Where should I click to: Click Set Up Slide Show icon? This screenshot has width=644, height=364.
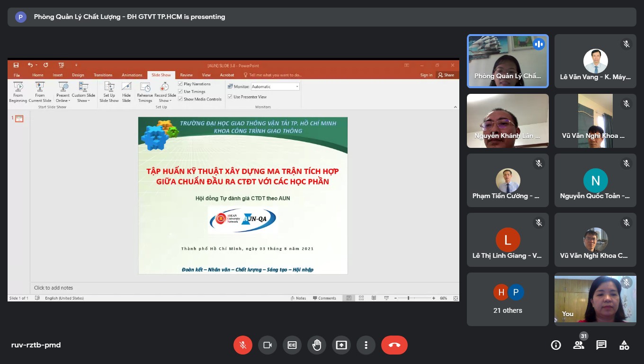[x=109, y=92]
